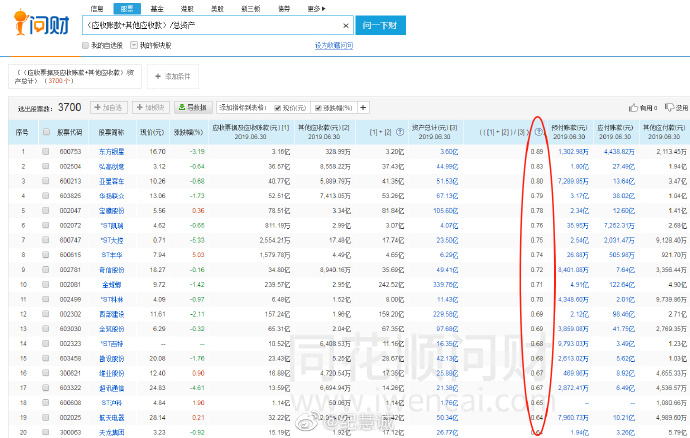Open the 金螳螂 stock link
The width and height of the screenshot is (690, 438).
coord(112,284)
